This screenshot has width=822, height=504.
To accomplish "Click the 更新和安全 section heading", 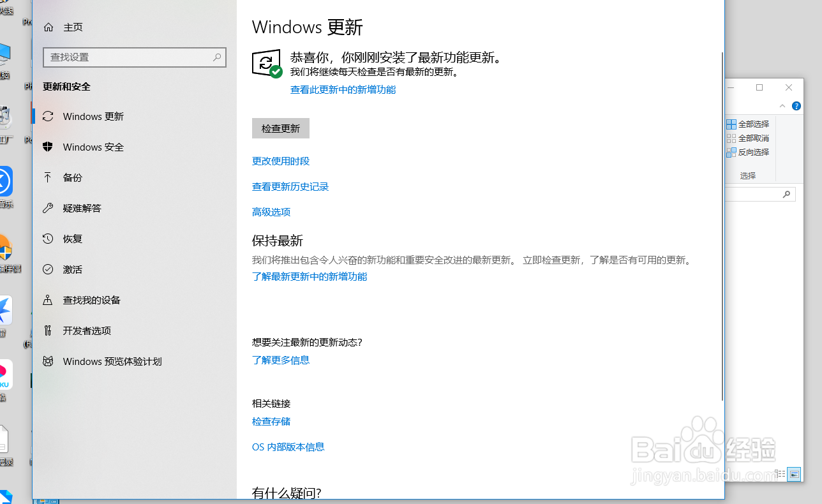I will (x=67, y=87).
